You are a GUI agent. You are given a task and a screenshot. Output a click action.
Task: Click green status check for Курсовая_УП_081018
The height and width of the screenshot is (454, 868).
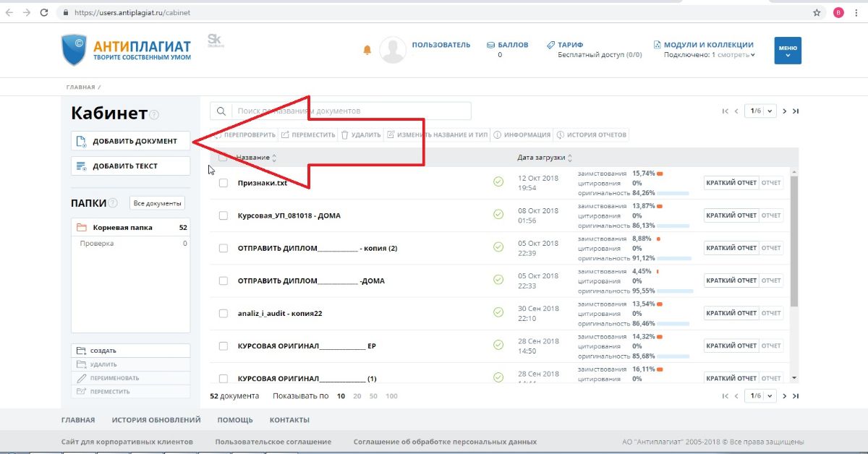(x=498, y=215)
